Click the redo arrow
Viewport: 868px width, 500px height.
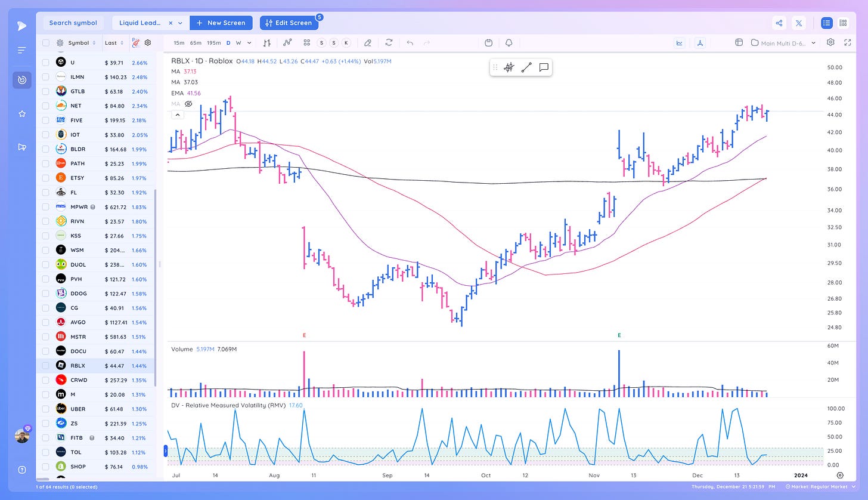pyautogui.click(x=427, y=43)
